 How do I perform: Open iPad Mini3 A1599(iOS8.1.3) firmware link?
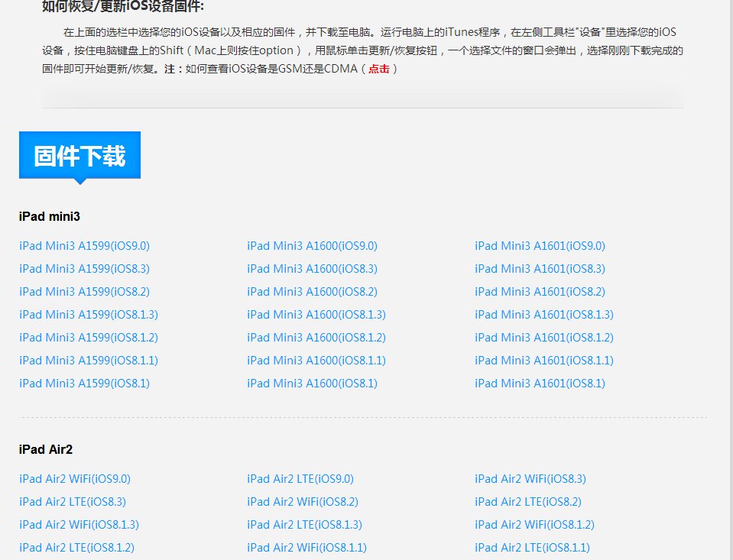point(89,315)
